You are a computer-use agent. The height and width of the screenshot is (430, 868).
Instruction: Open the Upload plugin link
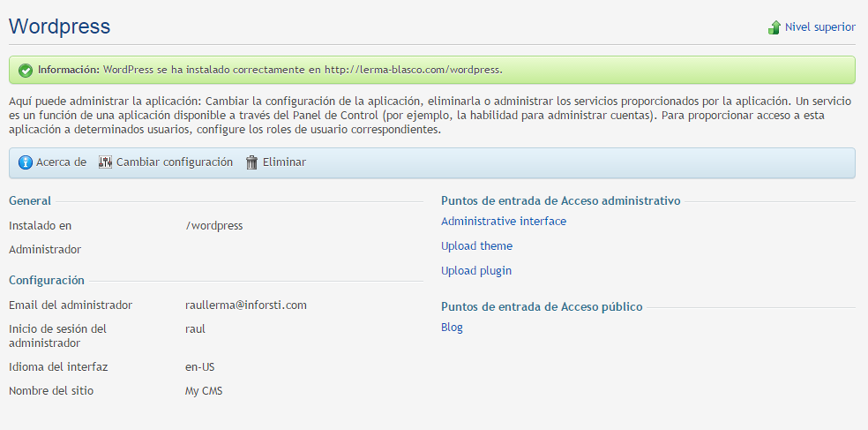pyautogui.click(x=476, y=271)
